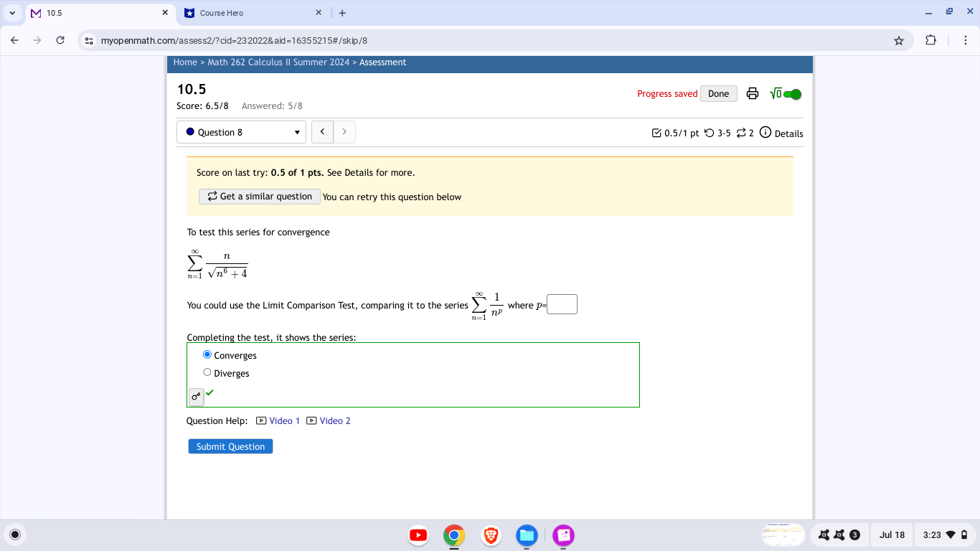Click the attempt checkmark icon before 0.5/1 pt
Image resolution: width=980 pixels, height=551 pixels.
(x=657, y=132)
